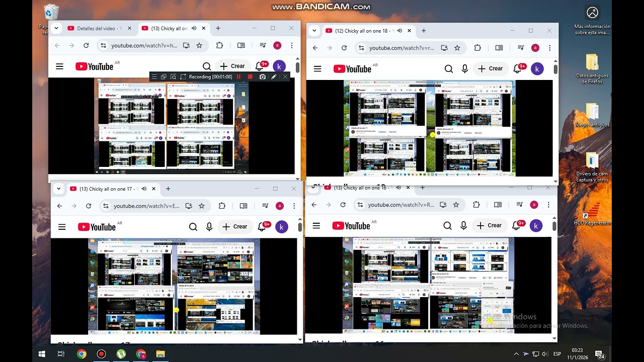Image resolution: width=644 pixels, height=362 pixels.
Task: Show hidden system tray icons
Action: coord(516,354)
